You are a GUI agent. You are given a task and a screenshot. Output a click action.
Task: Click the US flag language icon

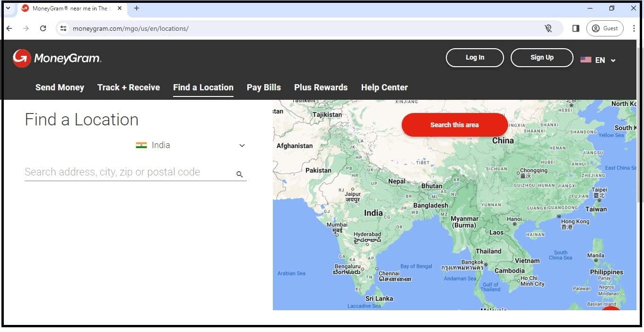tap(586, 60)
